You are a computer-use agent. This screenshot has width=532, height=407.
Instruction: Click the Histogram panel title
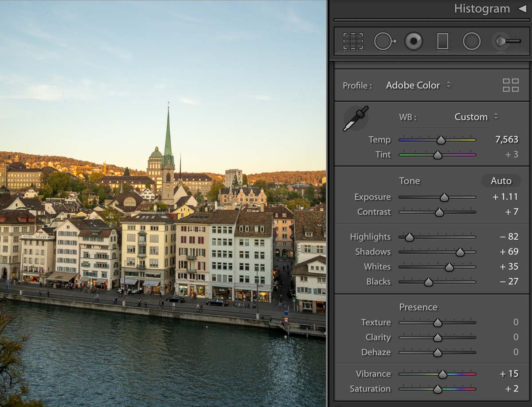tap(482, 8)
